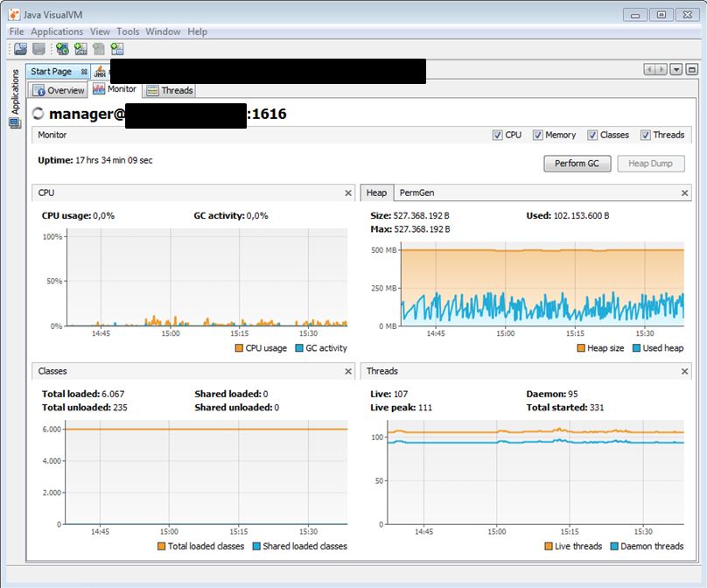Click the Heap size legend swatch
The height and width of the screenshot is (588, 707).
pos(581,348)
